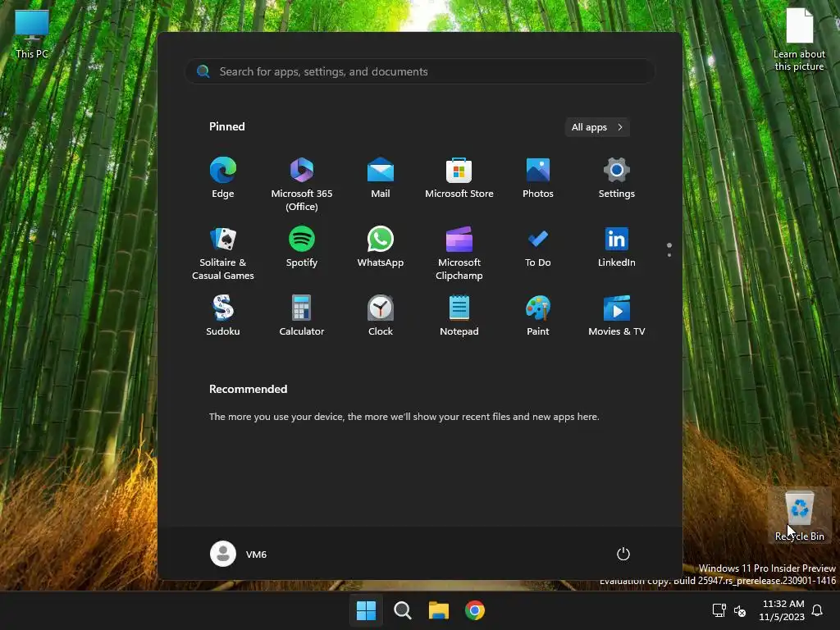Viewport: 840px width, 630px height.
Task: Launch Microsoft 365 (Office)
Action: point(302,184)
